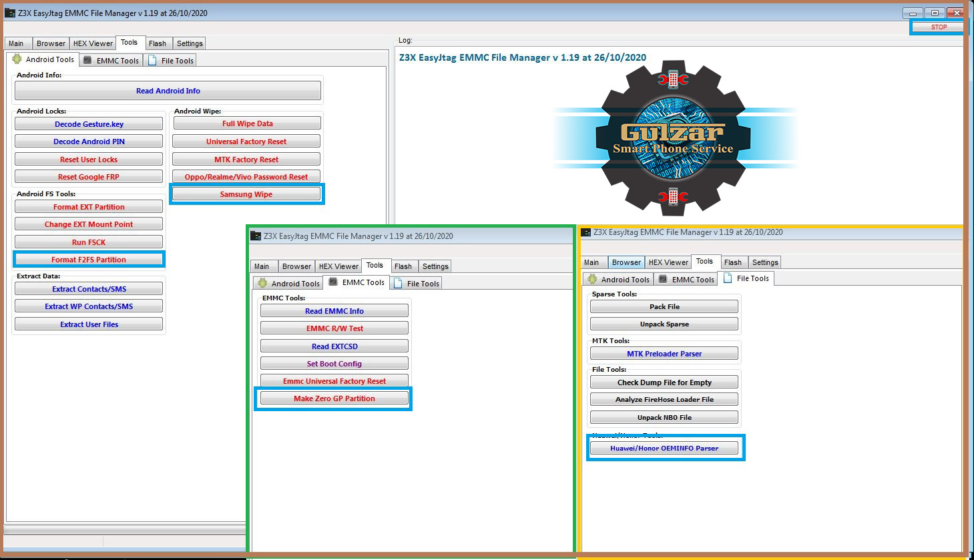974x560 pixels.
Task: Click Unpack Sparse button
Action: [664, 324]
